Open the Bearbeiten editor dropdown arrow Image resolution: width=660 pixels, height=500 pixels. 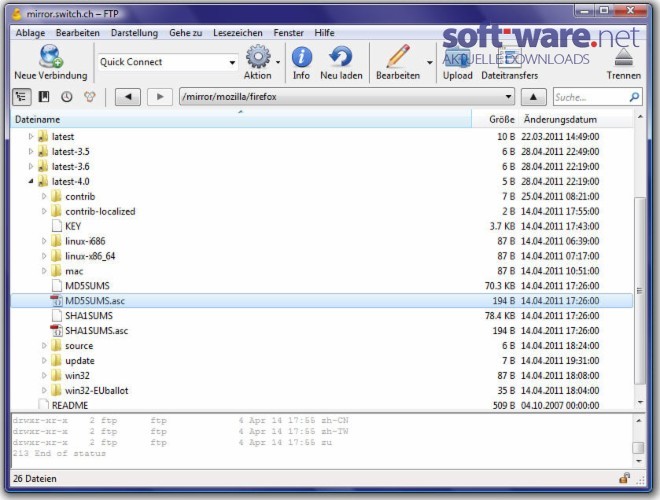[430, 63]
